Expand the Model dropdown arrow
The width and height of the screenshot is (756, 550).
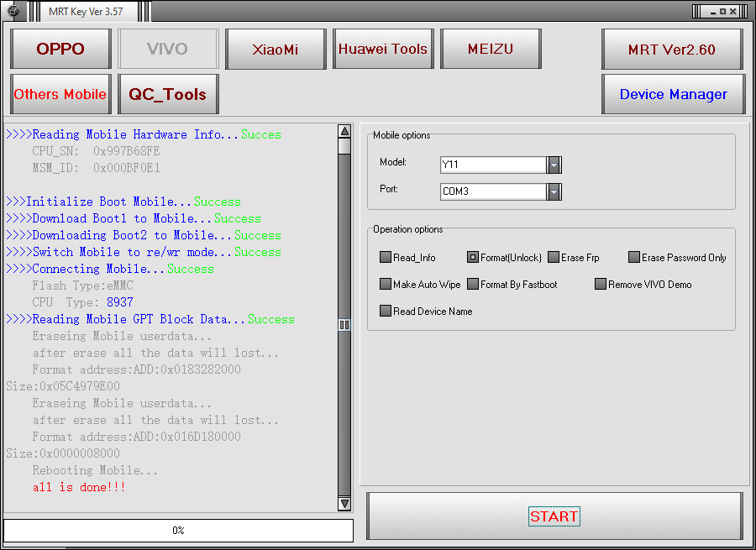(x=554, y=165)
